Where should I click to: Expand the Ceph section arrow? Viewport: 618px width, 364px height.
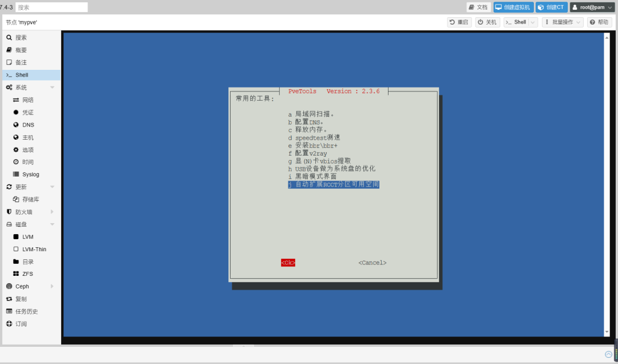click(x=52, y=286)
